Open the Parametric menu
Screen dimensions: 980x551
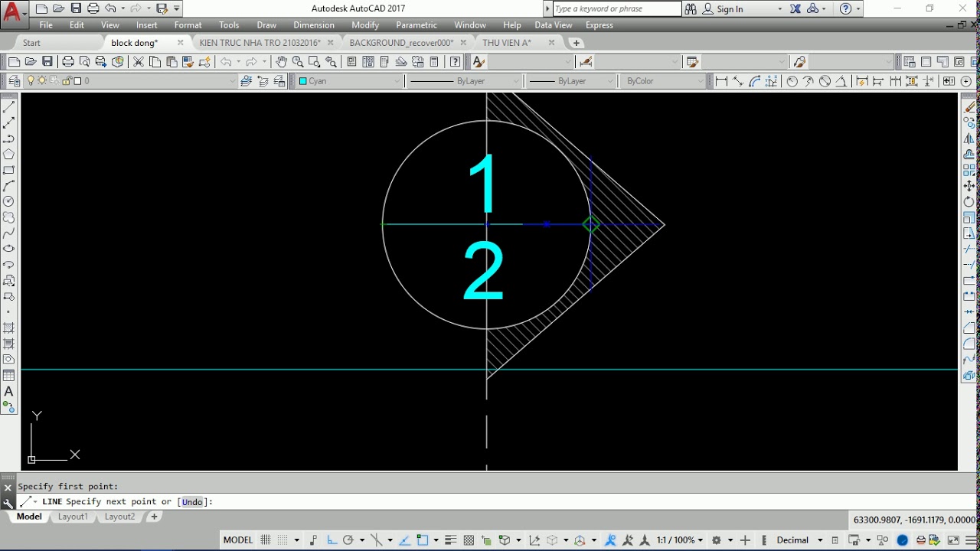coord(416,25)
